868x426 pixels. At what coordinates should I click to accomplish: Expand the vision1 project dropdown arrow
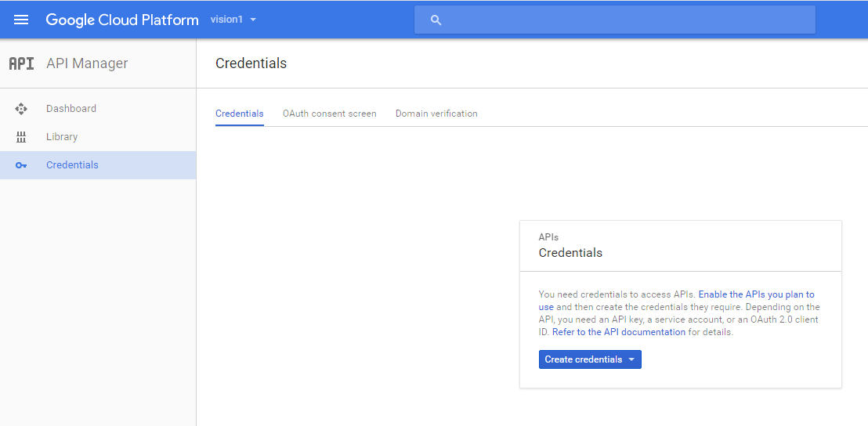point(254,20)
